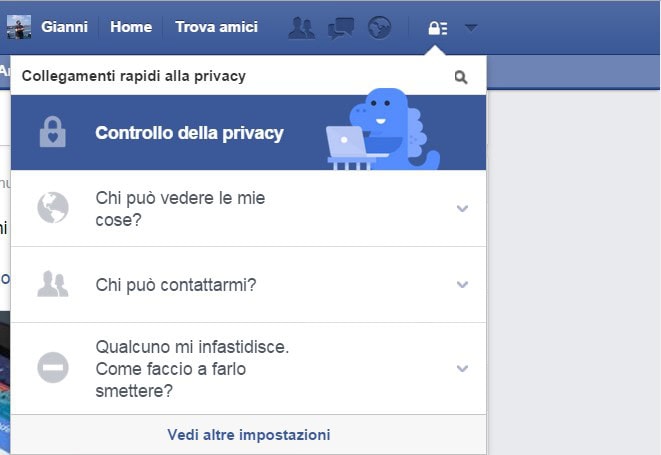
Task: Open Trova amici in the top bar
Action: point(216,27)
